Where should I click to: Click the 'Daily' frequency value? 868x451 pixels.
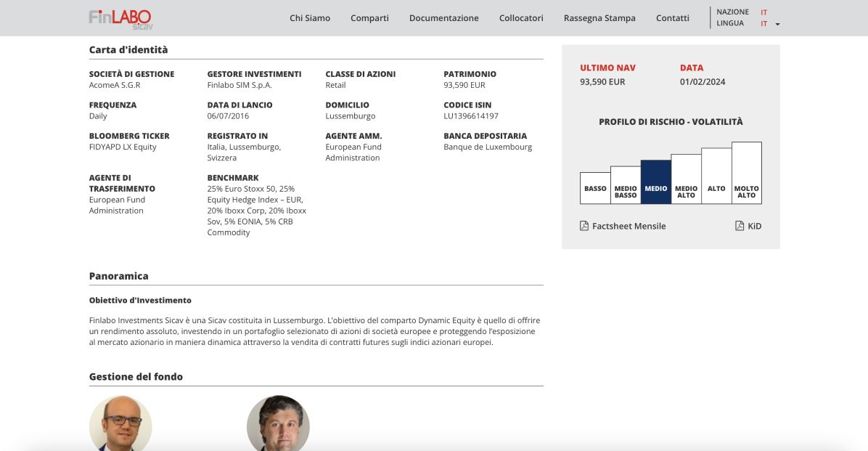pos(98,116)
